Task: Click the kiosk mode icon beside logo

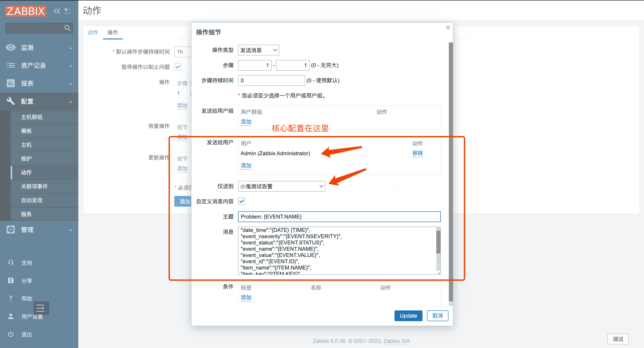Action: [68, 11]
